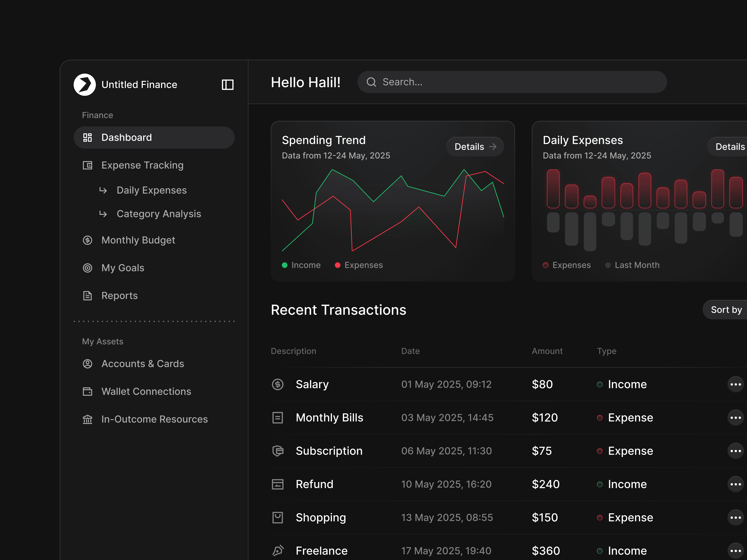Click the Shopping bag icon
This screenshot has height=560, width=747.
click(x=278, y=517)
